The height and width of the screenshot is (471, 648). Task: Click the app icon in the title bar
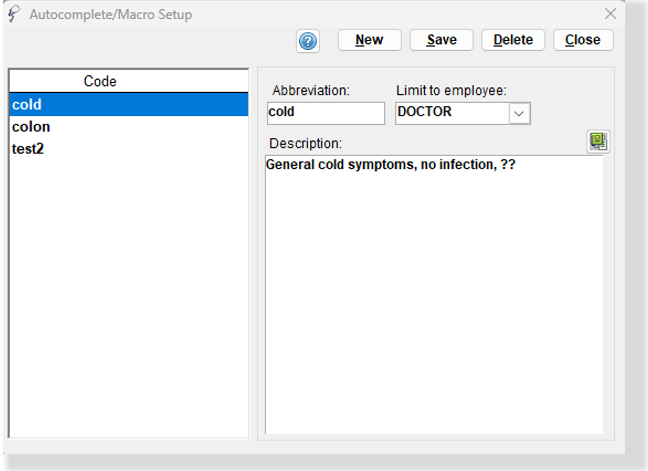tap(13, 14)
